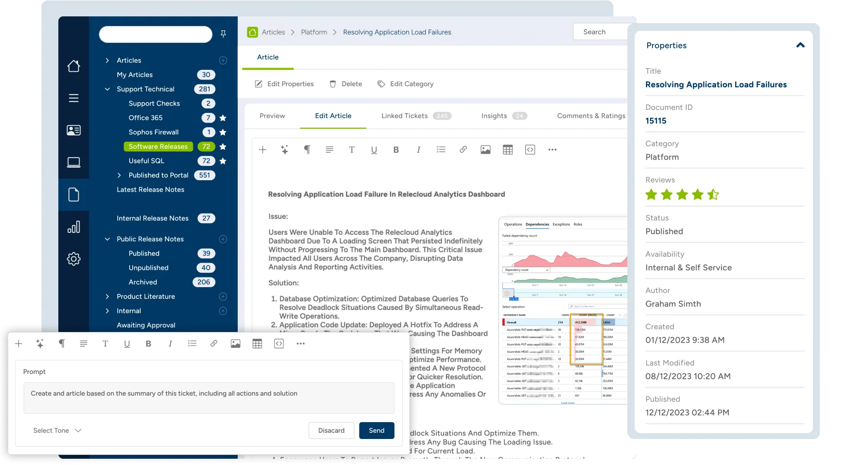Toggle favorite star for Sophos Firewall
This screenshot has width=868, height=465.
coord(223,133)
